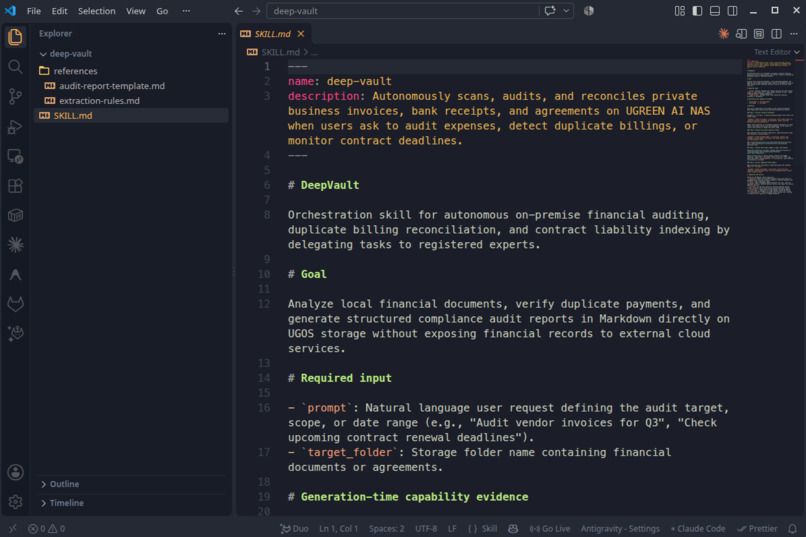Open the Extensions view
This screenshot has height=537, width=806.
pos(15,186)
